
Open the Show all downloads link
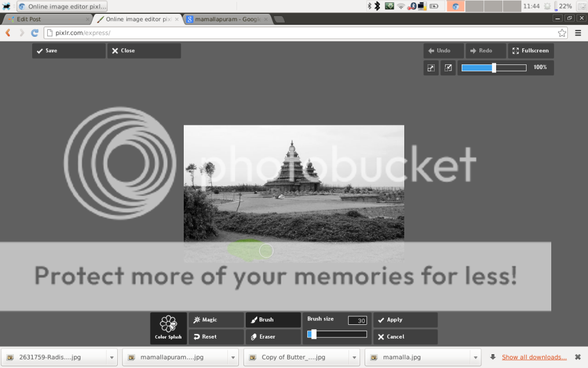pos(534,357)
